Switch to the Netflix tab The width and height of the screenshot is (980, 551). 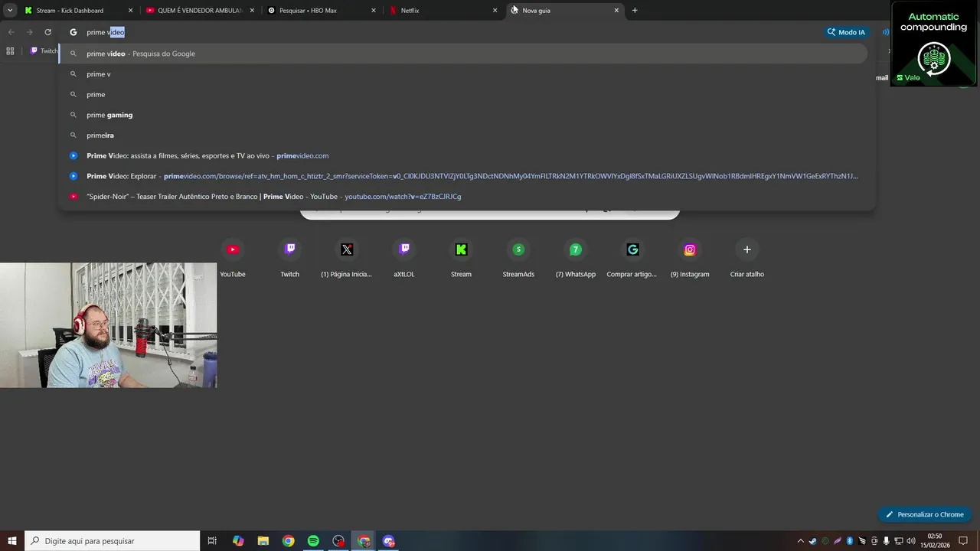click(x=443, y=11)
